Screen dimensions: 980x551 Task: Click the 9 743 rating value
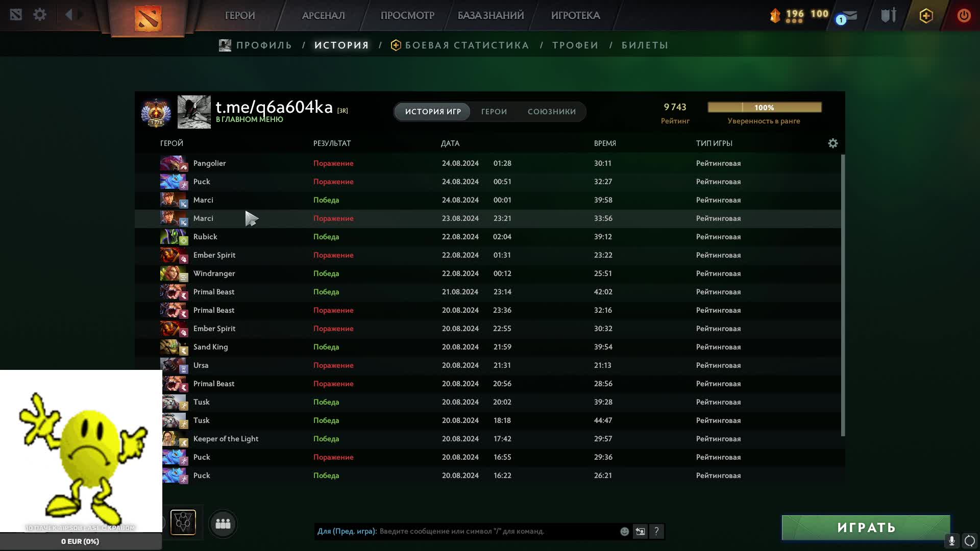(675, 107)
